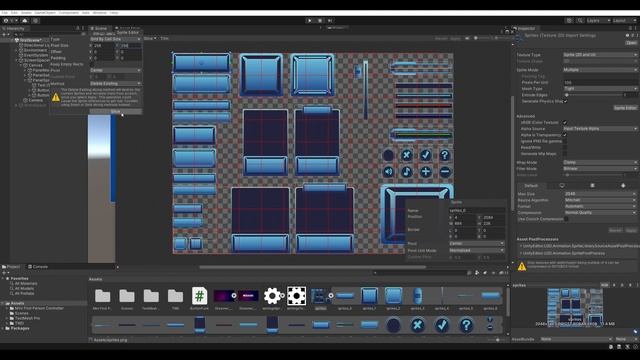
Task: Open the Window menu
Action: 99,13
